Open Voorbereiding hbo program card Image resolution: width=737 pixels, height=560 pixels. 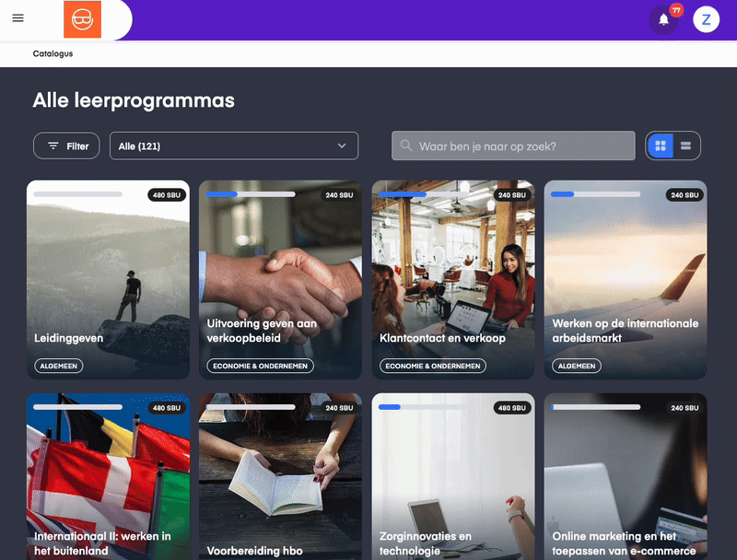(x=280, y=476)
